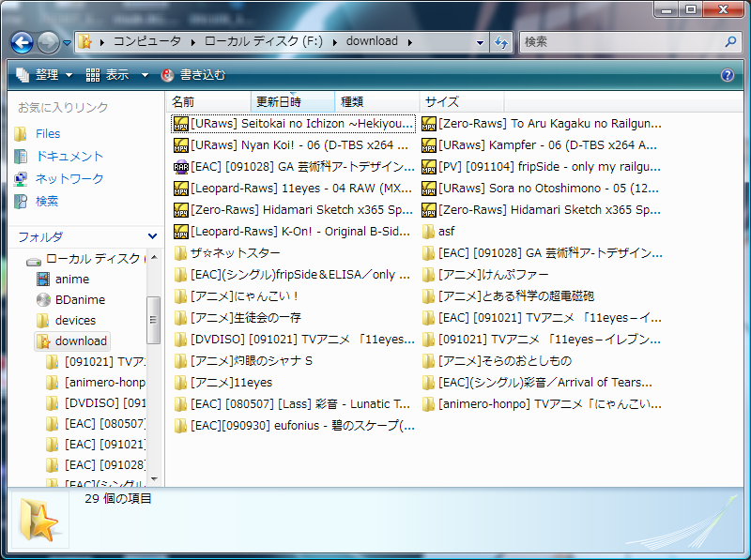Select [Leopard-Raws] K-On! file icon
751x560 pixels.
pyautogui.click(x=180, y=232)
